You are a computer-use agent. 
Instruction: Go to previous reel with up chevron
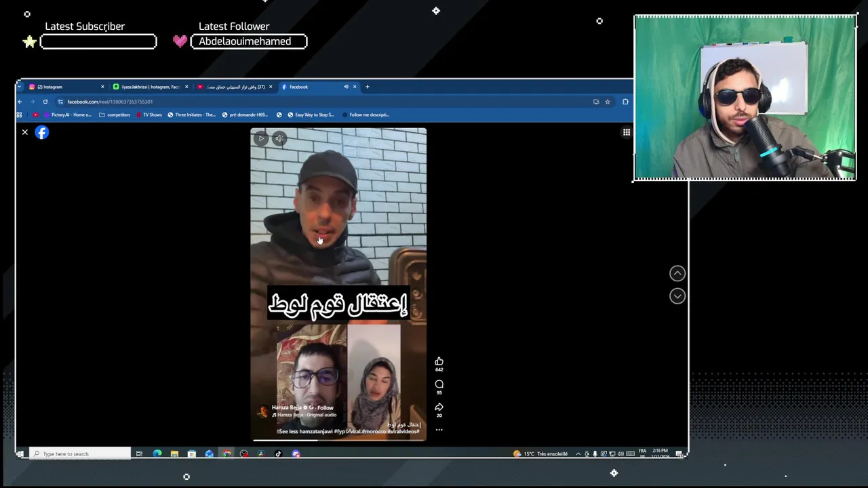677,273
